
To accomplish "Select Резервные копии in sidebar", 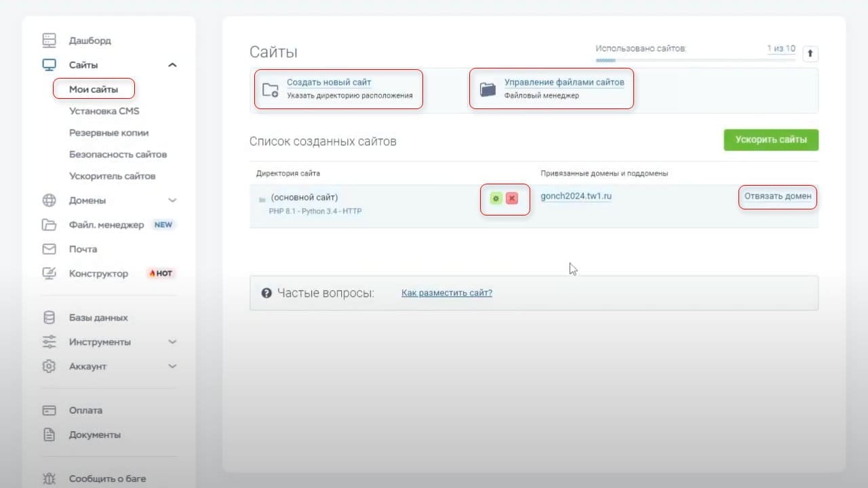I will pos(108,133).
